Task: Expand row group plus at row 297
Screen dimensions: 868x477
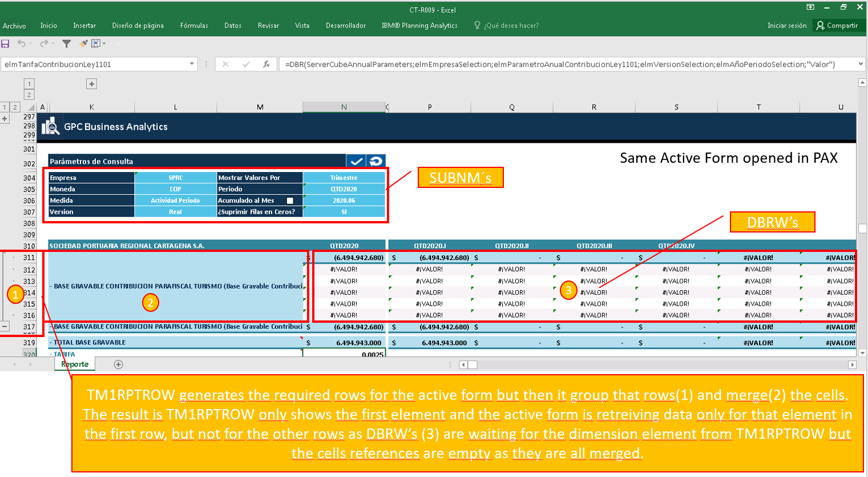Action: [x=5, y=119]
